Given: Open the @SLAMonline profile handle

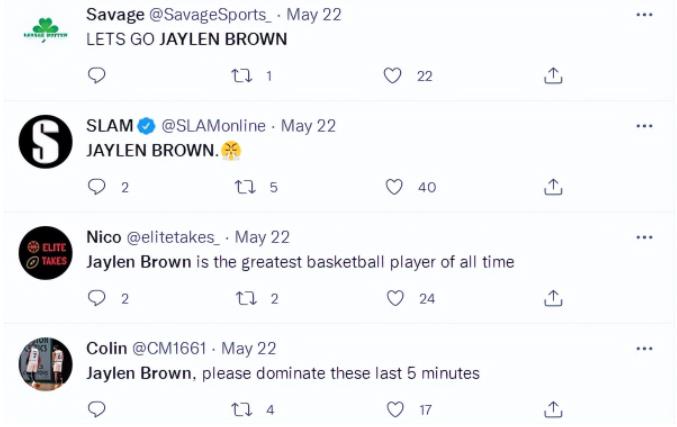Looking at the screenshot, I should coord(214,126).
